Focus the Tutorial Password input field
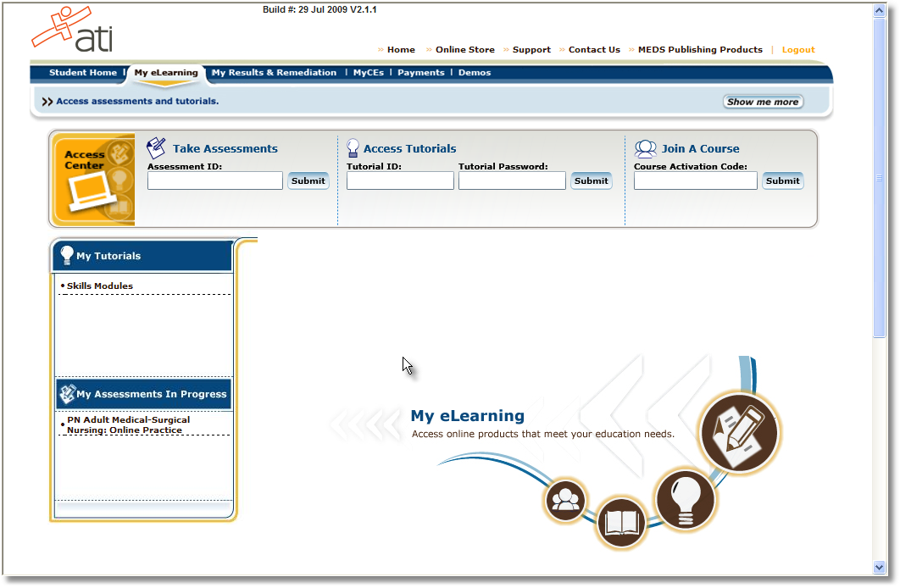Image resolution: width=900 pixels, height=588 pixels. click(512, 180)
